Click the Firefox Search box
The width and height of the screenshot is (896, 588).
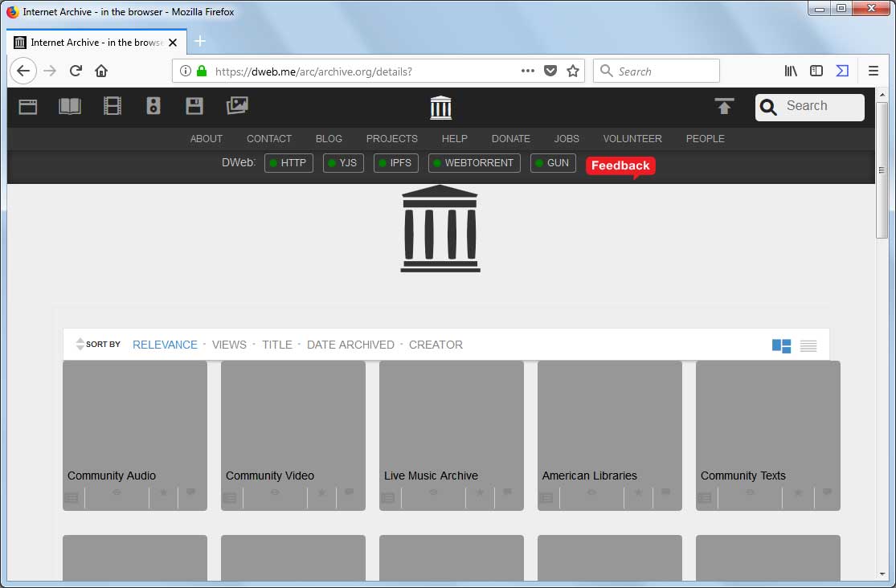coord(656,71)
